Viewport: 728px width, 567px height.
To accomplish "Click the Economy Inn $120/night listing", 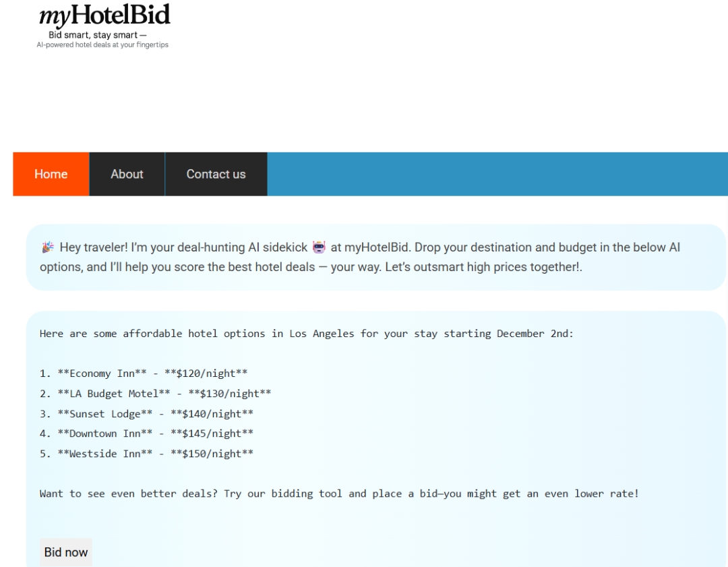I will tap(144, 374).
